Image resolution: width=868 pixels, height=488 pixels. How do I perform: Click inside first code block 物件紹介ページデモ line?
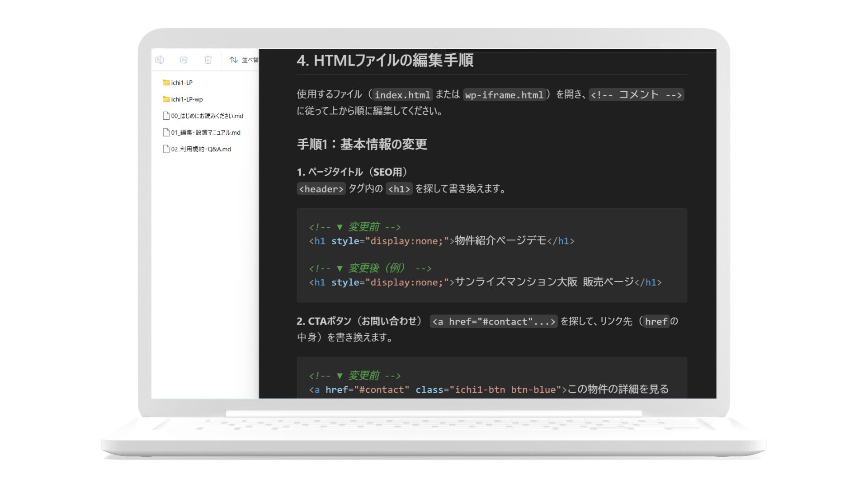pos(500,241)
